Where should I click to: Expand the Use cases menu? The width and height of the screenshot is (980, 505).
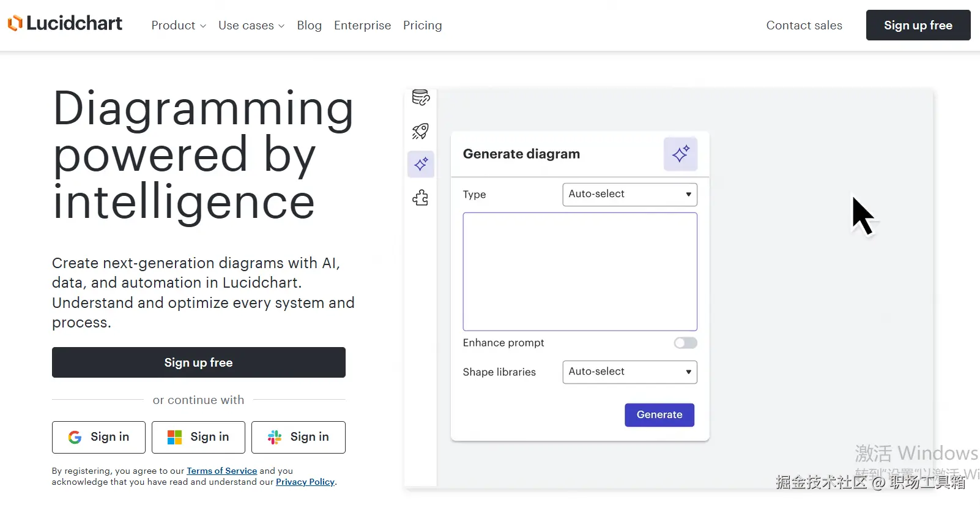(251, 26)
